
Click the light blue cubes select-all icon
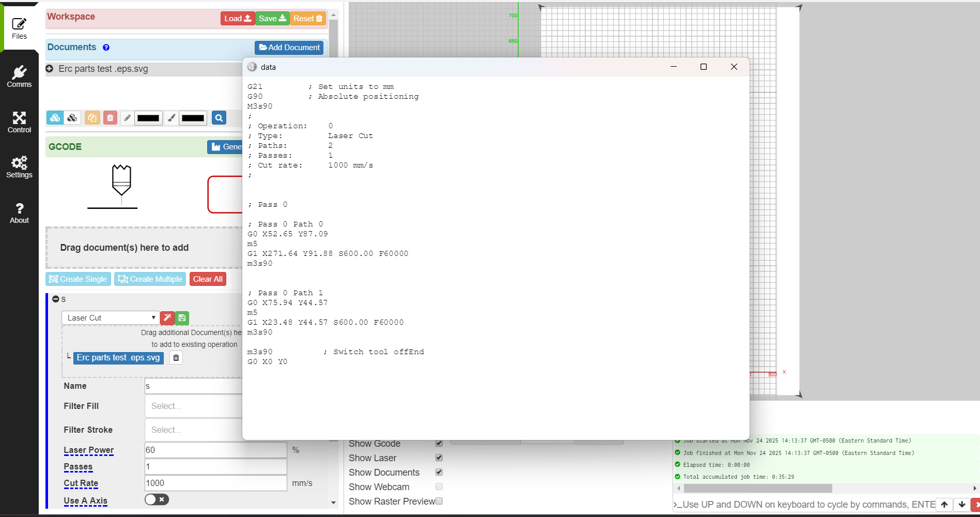(55, 118)
